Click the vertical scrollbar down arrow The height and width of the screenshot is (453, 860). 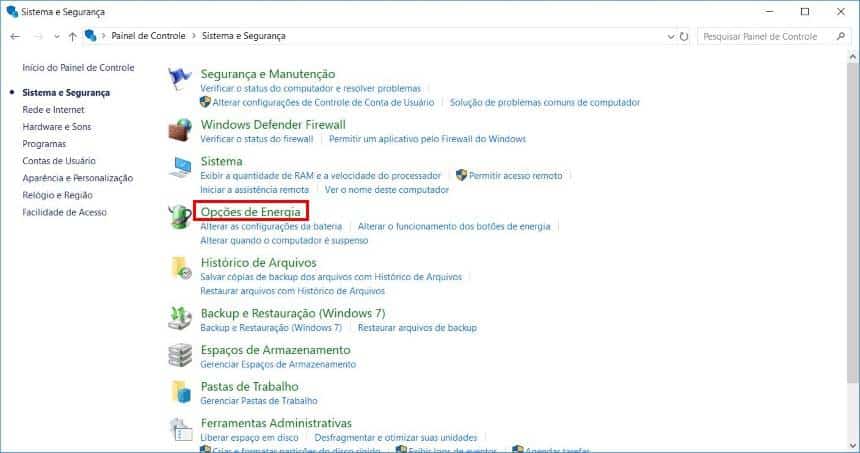point(853,446)
